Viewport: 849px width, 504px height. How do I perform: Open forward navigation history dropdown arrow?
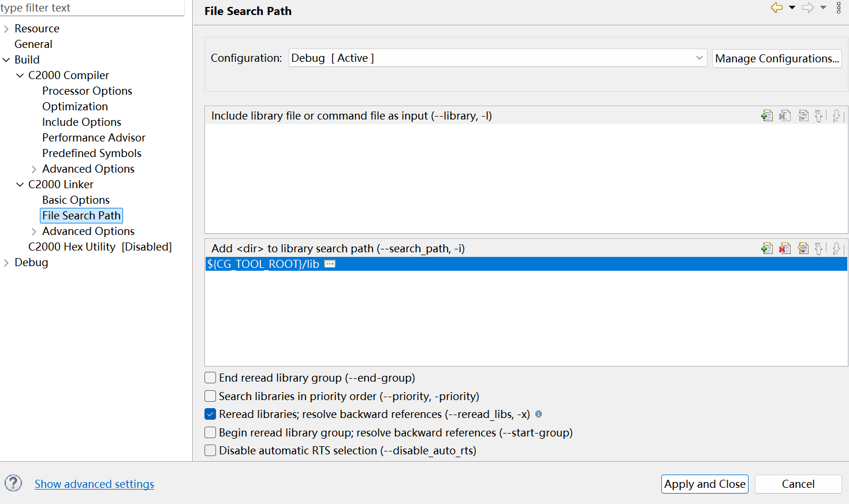click(823, 8)
